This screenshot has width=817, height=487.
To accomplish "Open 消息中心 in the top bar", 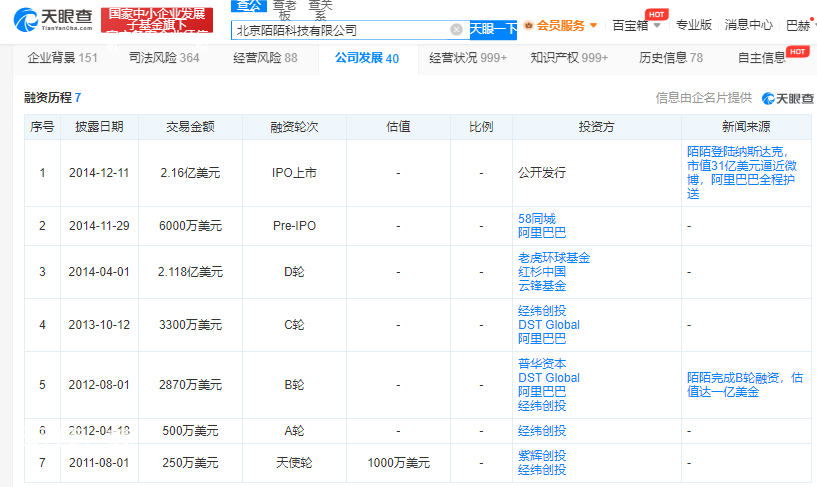I will coord(748,24).
